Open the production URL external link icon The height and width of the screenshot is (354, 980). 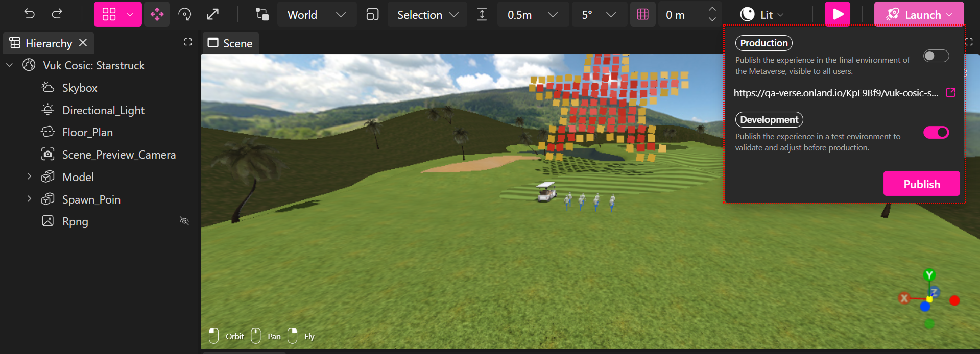(x=950, y=93)
